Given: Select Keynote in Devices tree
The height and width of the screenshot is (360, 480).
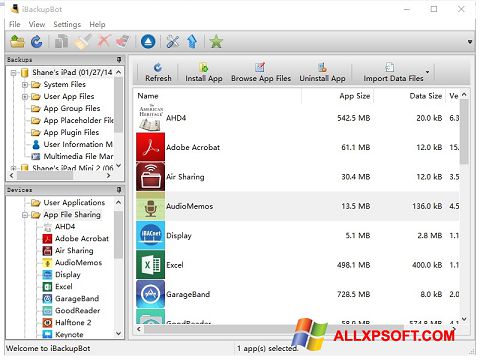Looking at the screenshot, I should click(69, 334).
